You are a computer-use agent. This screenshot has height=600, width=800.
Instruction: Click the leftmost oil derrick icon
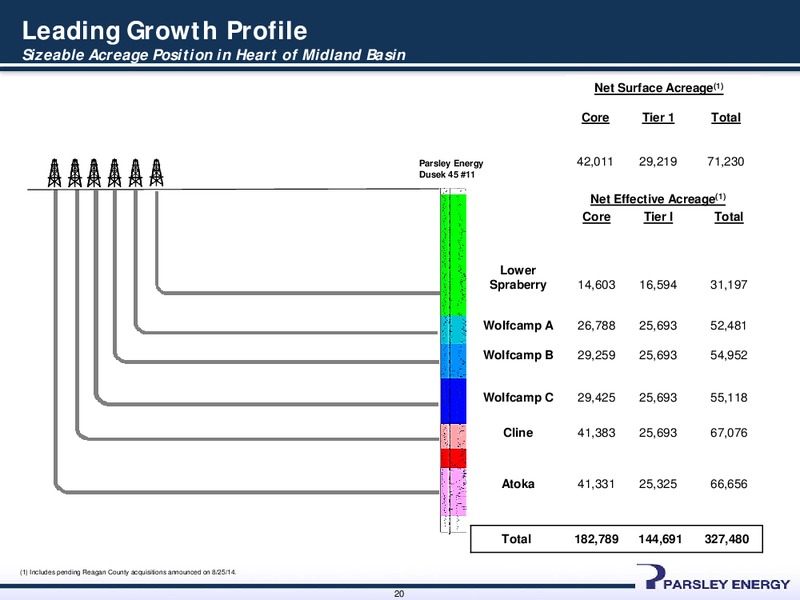tap(55, 173)
